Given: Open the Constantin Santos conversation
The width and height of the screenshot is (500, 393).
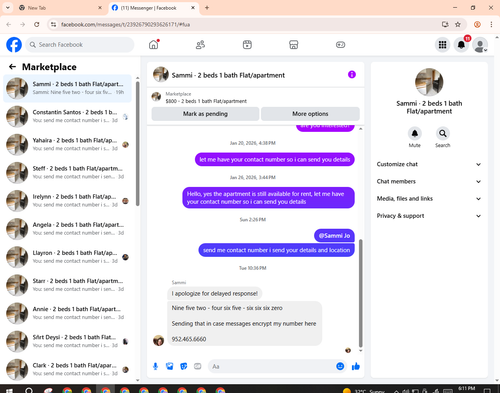Looking at the screenshot, I should coord(67,117).
